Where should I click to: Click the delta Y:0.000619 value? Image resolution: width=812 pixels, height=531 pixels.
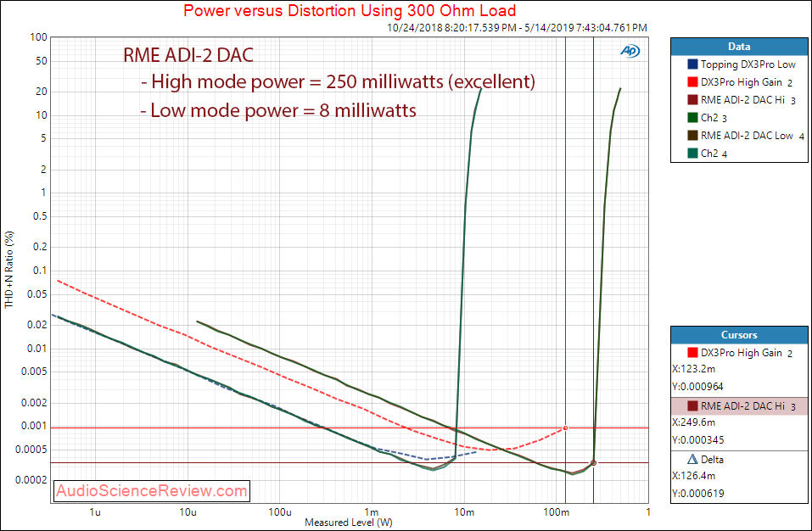coord(698,493)
